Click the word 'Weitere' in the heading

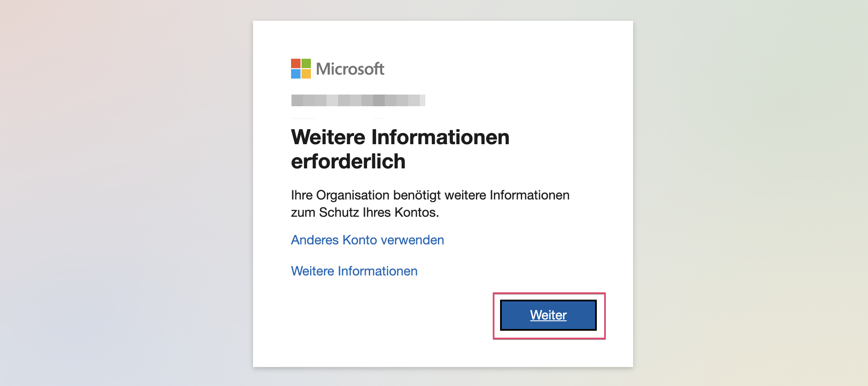(x=328, y=137)
